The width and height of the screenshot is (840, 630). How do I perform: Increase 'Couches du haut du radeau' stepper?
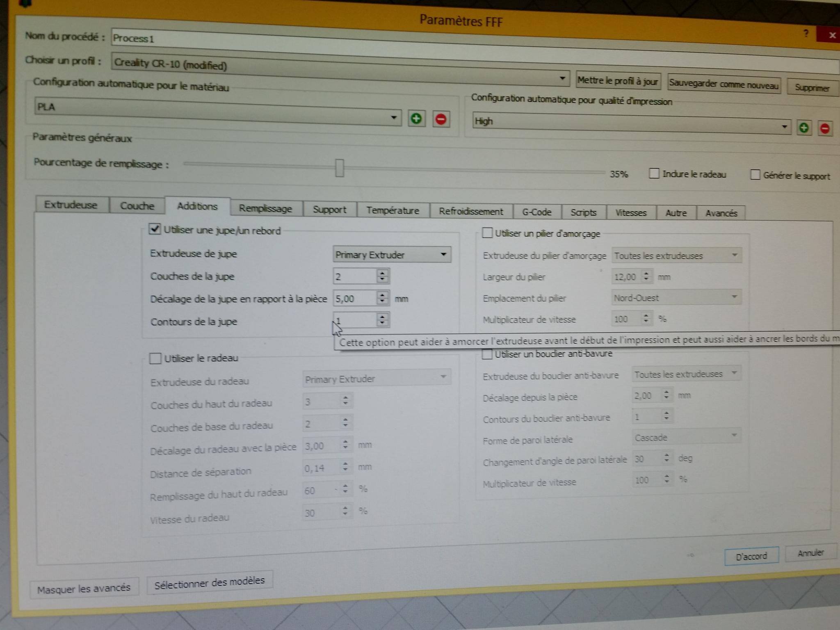[345, 398]
